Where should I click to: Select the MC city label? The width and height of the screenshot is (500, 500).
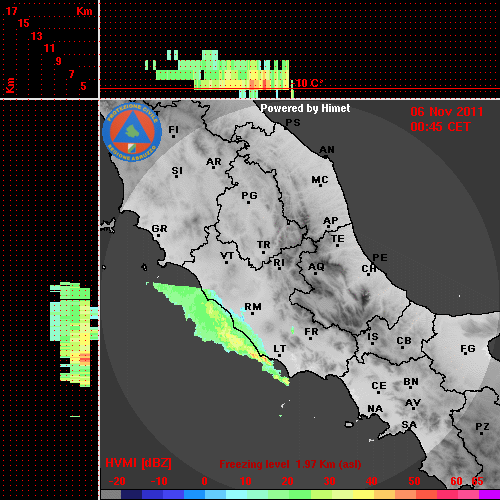click(320, 180)
